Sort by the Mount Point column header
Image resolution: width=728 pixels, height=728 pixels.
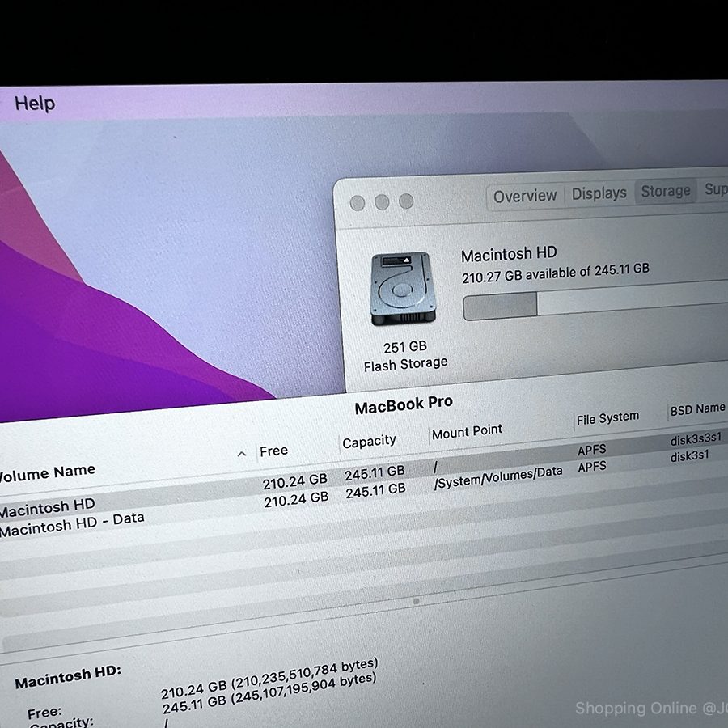click(467, 431)
